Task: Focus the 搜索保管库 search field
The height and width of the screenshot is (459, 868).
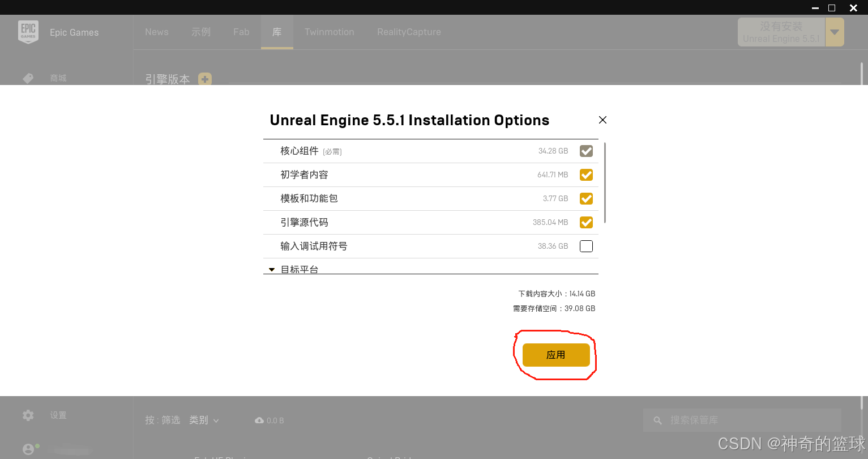Action: coord(742,420)
